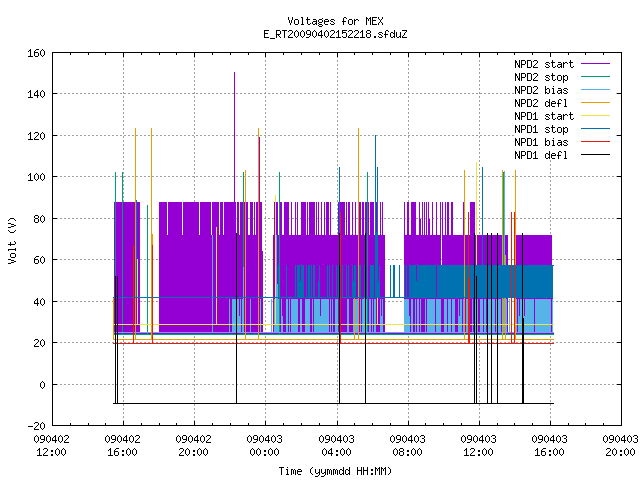
Task: Click the y-axis tick value 80
Action: pyautogui.click(x=39, y=219)
